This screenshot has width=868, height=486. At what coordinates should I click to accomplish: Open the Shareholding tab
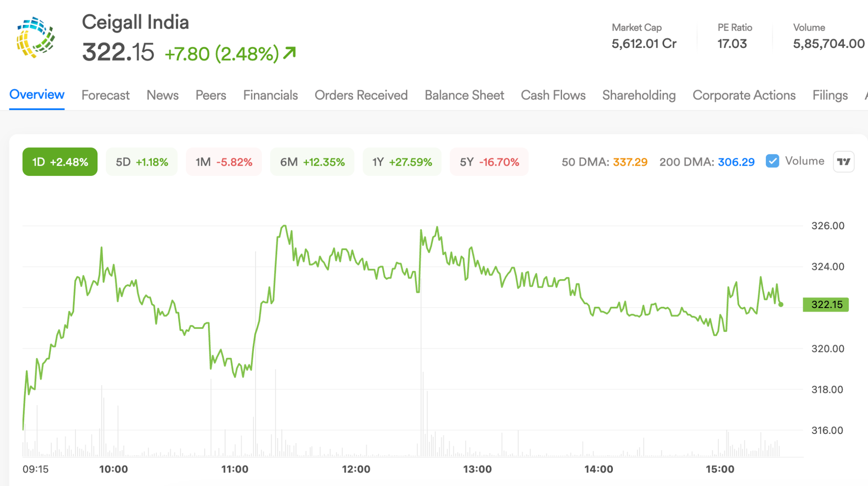(639, 95)
